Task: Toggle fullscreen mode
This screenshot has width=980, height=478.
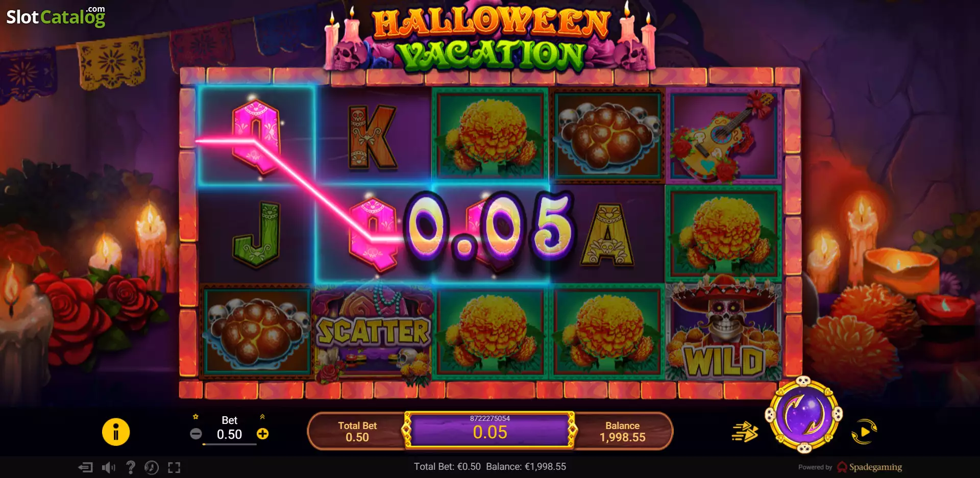Action: click(174, 467)
